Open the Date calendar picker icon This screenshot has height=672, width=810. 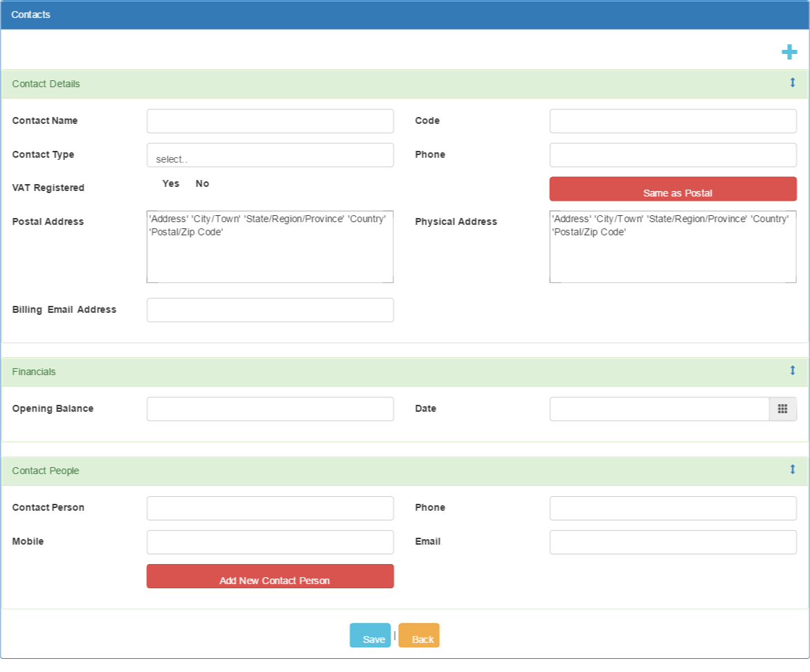[x=782, y=409]
